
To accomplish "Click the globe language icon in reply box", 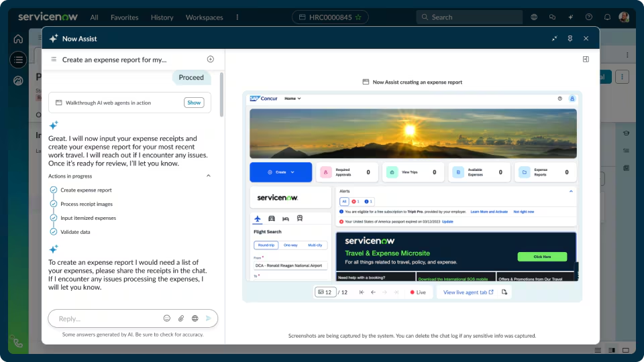I will point(195,318).
